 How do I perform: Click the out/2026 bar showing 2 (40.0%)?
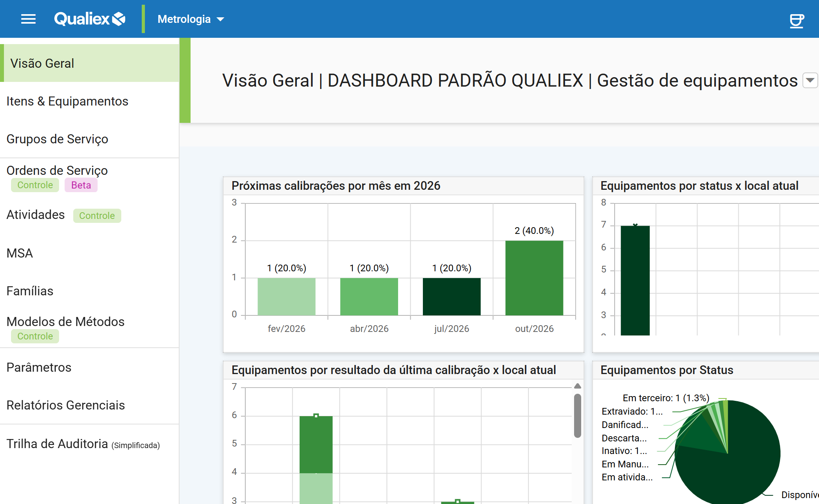click(534, 278)
